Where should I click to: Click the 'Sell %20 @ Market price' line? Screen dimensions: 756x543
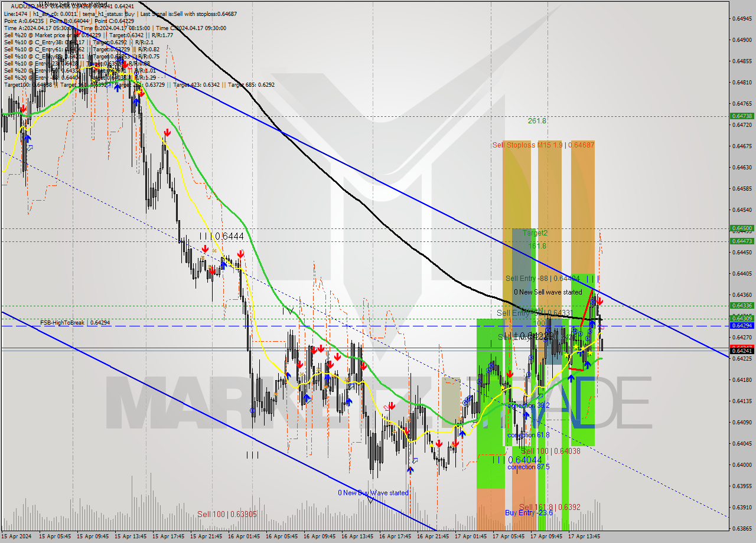(x=89, y=35)
